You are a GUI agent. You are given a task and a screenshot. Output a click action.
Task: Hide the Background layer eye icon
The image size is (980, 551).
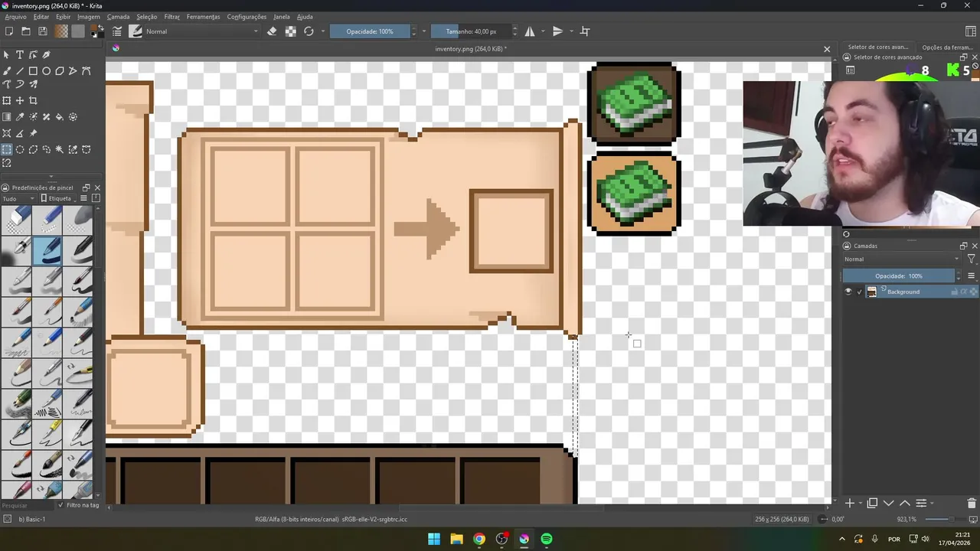[x=848, y=292]
